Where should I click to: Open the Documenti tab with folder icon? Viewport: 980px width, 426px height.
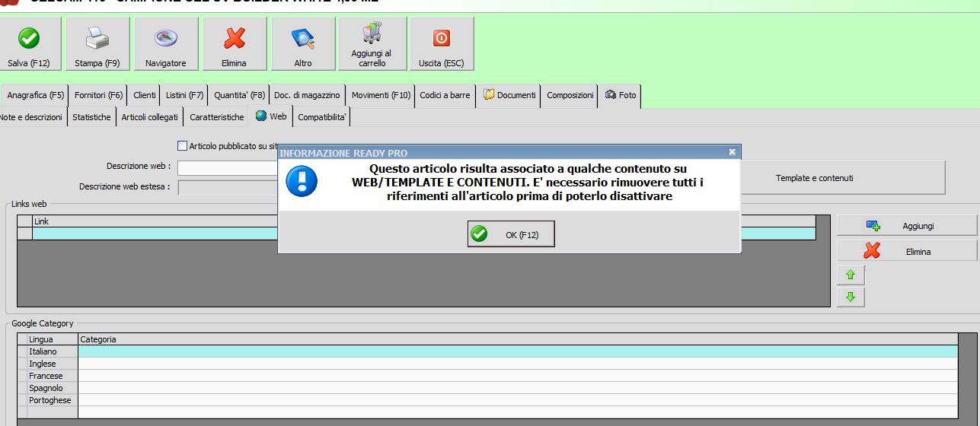509,95
